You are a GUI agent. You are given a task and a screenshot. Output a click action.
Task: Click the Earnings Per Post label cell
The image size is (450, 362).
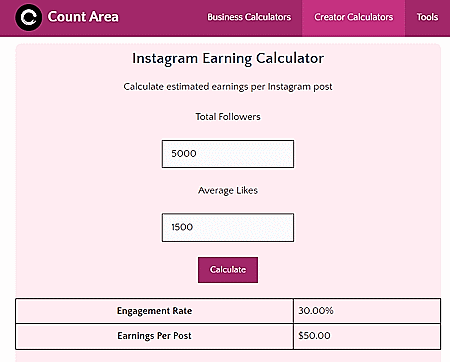(154, 336)
